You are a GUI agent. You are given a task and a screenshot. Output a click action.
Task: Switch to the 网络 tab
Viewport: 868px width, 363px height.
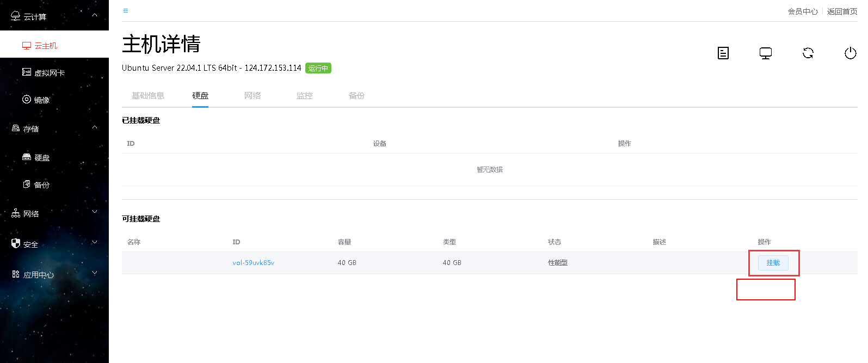[252, 96]
